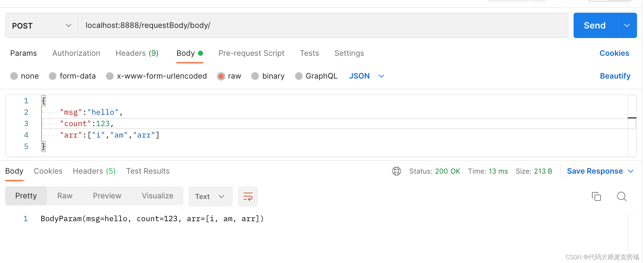The width and height of the screenshot is (644, 263).
Task: Select the x-www-form-urlencoded radio button
Action: pyautogui.click(x=110, y=76)
